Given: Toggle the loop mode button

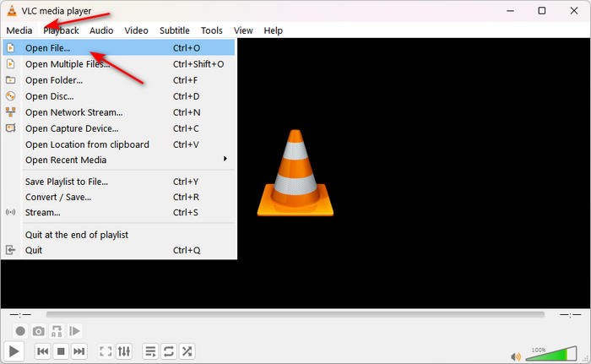Looking at the screenshot, I should [x=169, y=351].
